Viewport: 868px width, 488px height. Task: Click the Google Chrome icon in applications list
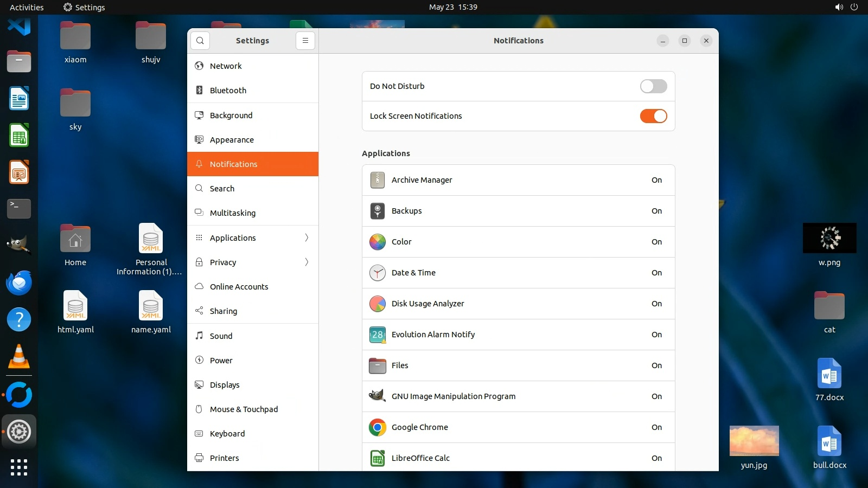click(378, 427)
